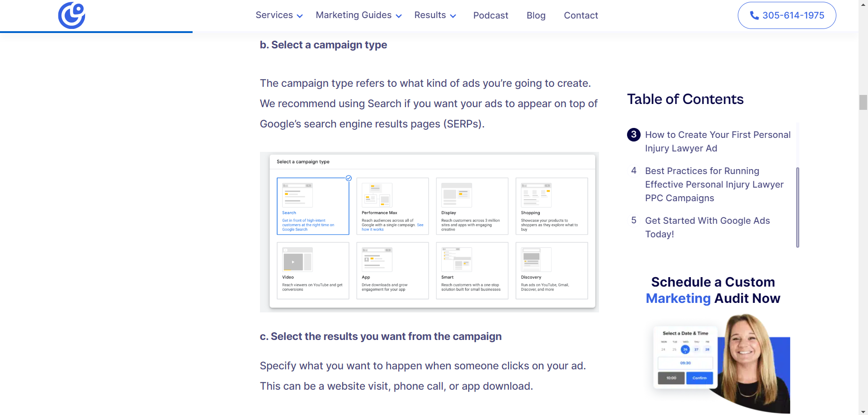Image resolution: width=868 pixels, height=415 pixels.
Task: Click the table of contents scrollbar
Action: click(797, 207)
